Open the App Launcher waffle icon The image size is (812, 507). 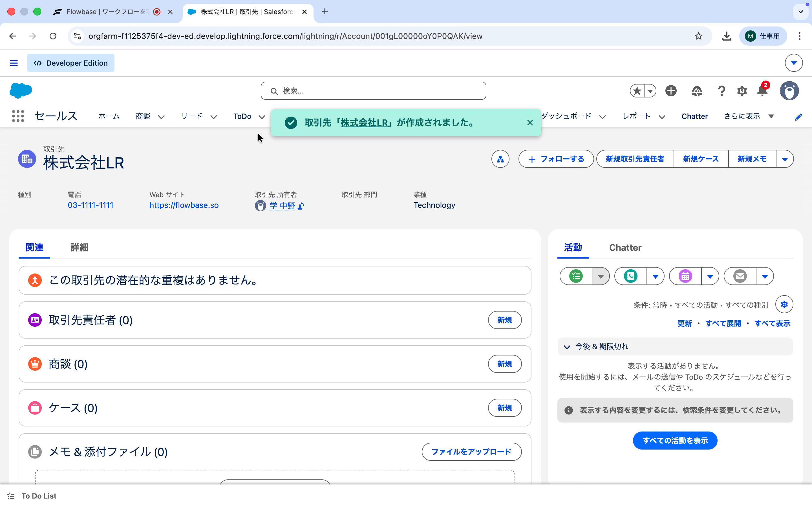[18, 116]
